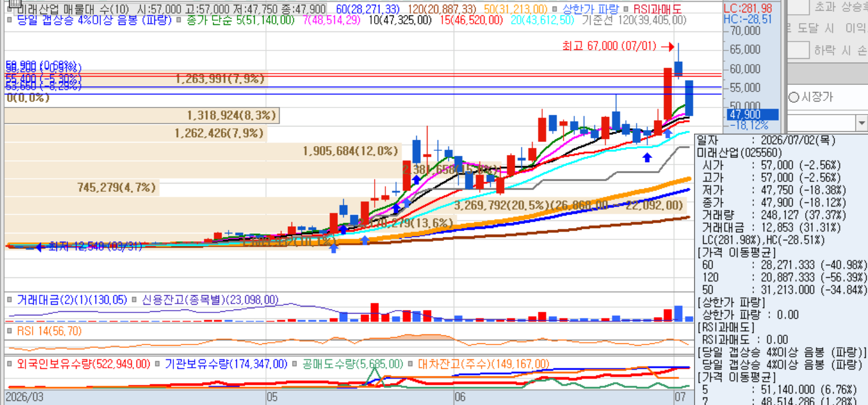The height and width of the screenshot is (405, 868).
Task: Click the chart grid icon at top-left corner
Action: pos(11,5)
